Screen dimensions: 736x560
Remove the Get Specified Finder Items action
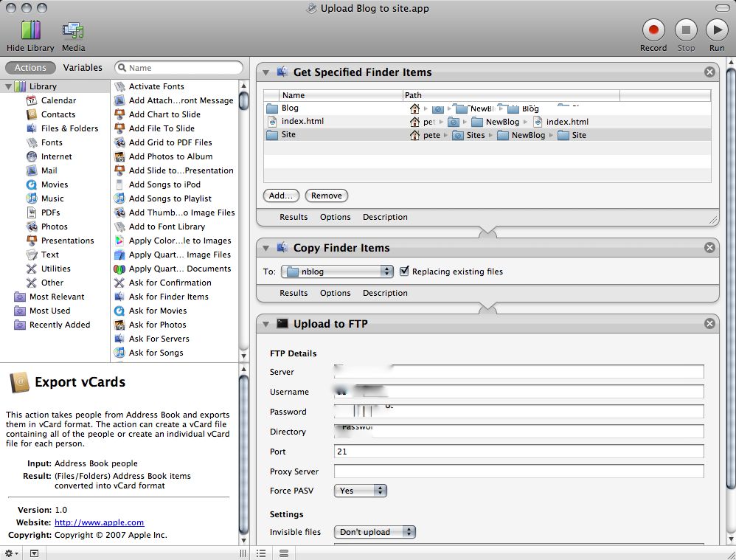[709, 72]
